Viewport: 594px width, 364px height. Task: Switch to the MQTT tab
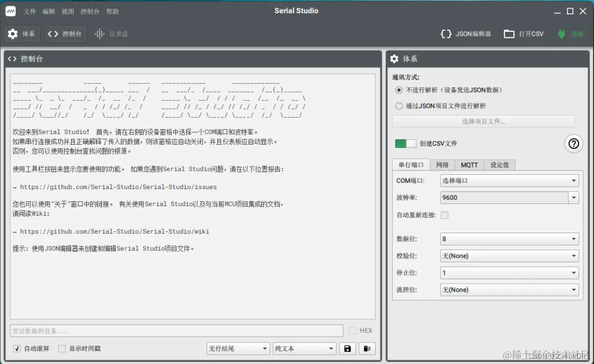pyautogui.click(x=469, y=165)
